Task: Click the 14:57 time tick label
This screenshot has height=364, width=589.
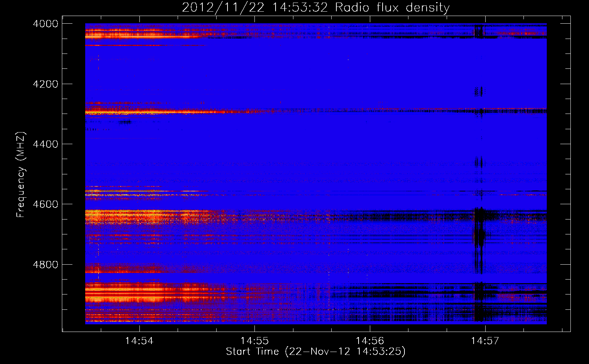Action: pyautogui.click(x=485, y=341)
